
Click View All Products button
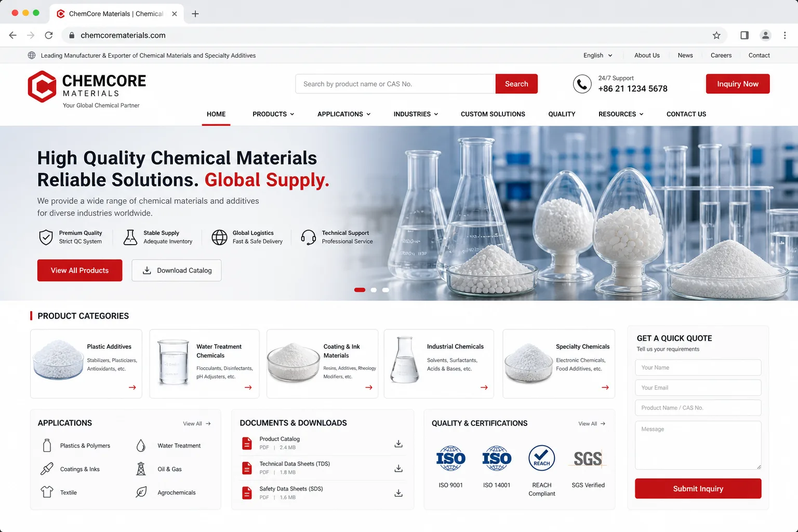coord(80,270)
